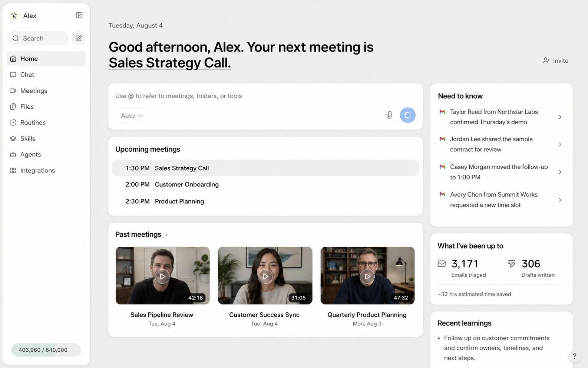This screenshot has height=368, width=588.
Task: Select the 2:30 PM Product Planning meeting
Action: pos(265,201)
